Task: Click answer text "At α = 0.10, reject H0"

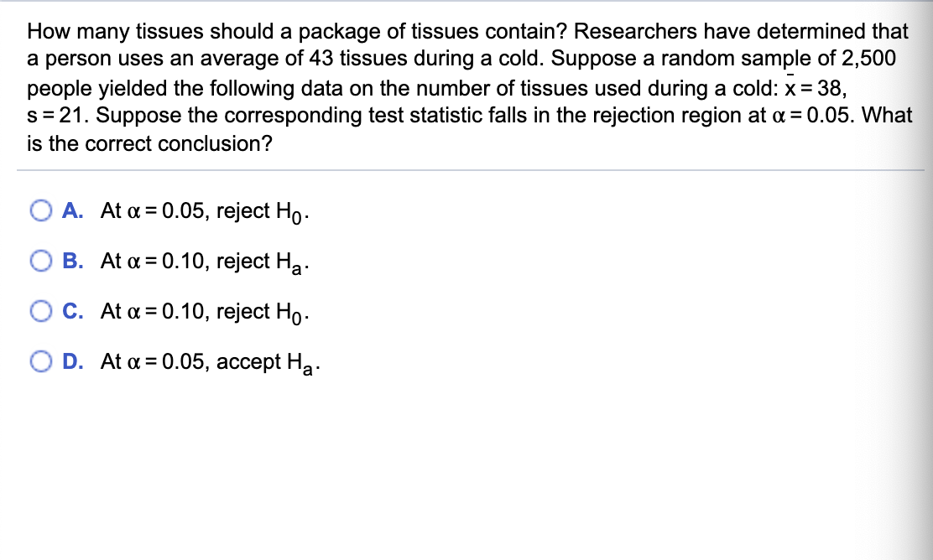Action: [206, 312]
